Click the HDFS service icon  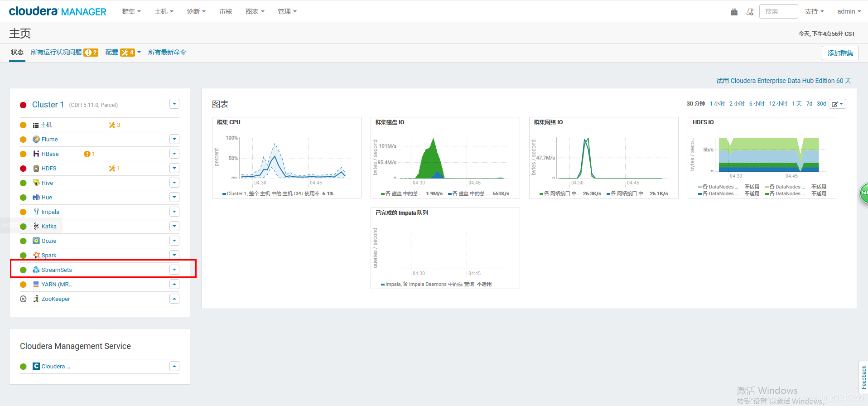36,168
